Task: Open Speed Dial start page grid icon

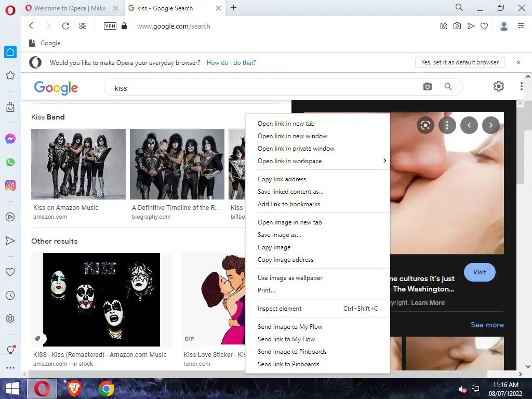Action: pyautogui.click(x=83, y=26)
